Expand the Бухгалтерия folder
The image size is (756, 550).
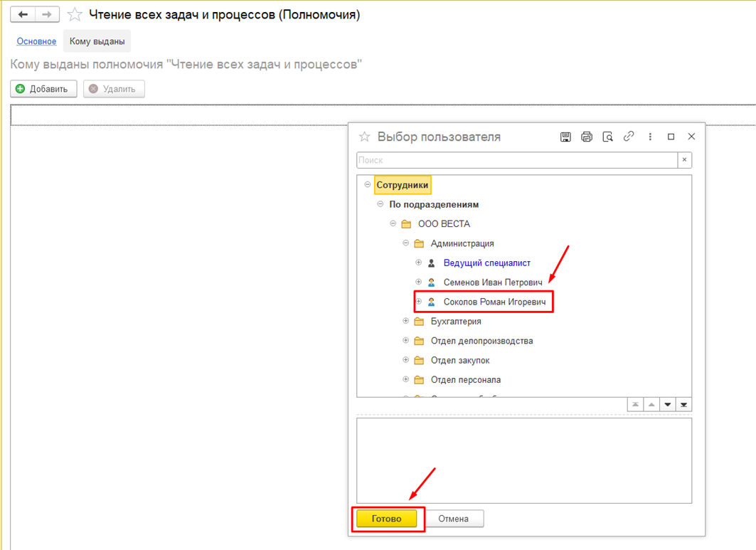(x=406, y=321)
